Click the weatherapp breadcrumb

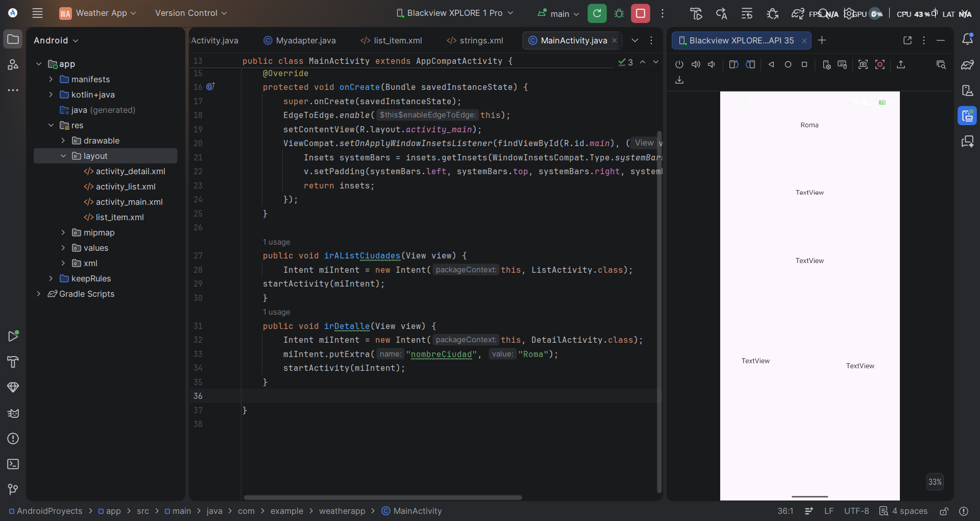click(x=342, y=511)
